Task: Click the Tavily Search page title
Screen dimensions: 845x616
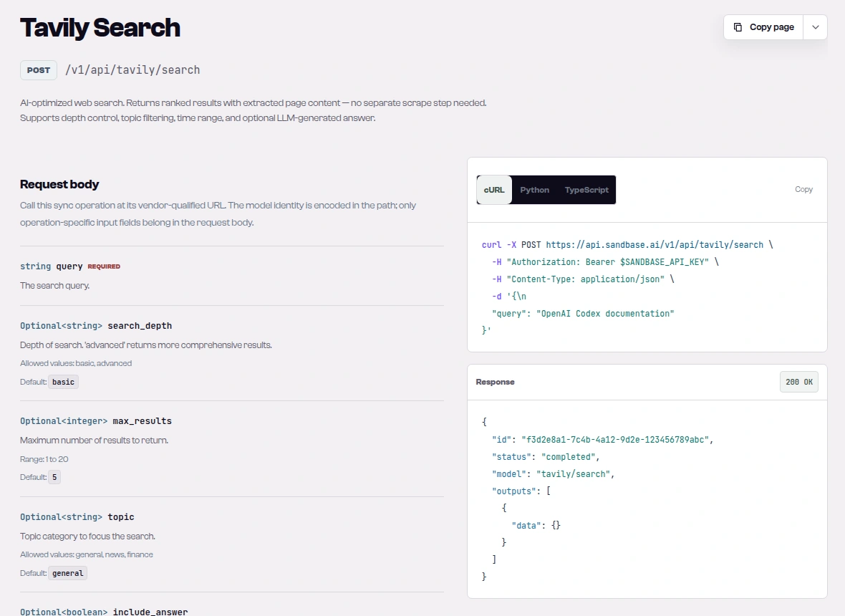Action: coord(100,27)
